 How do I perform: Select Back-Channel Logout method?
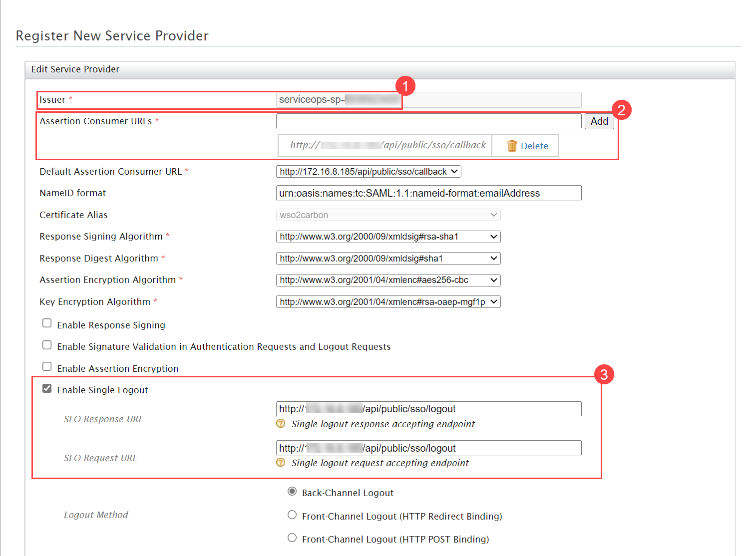point(292,491)
